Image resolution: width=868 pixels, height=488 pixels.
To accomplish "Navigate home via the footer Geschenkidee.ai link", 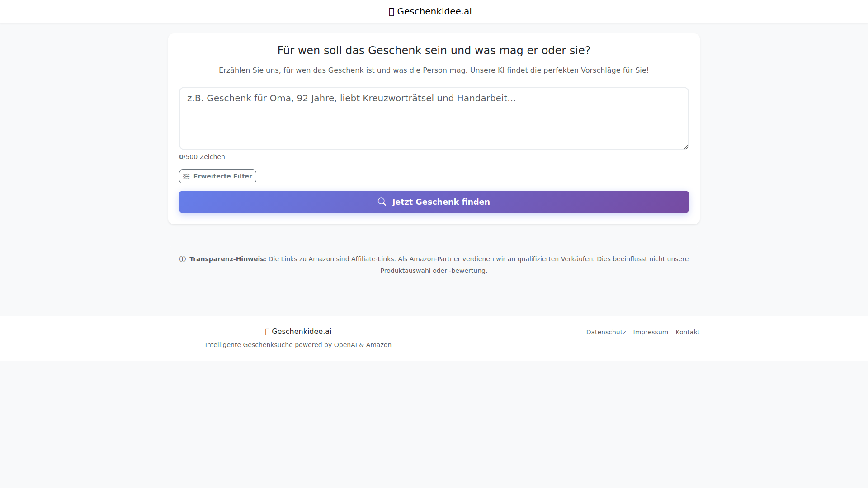I will click(298, 331).
